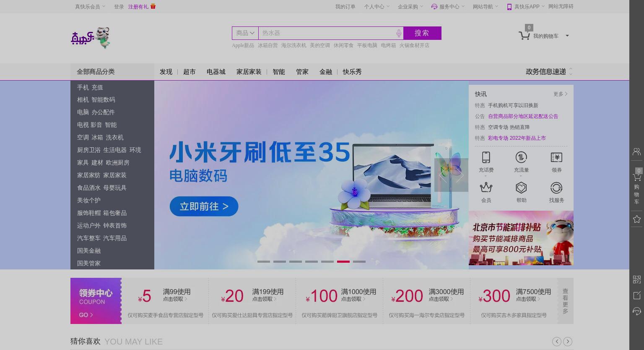Click the 领券中心 COUPON tile
The height and width of the screenshot is (350, 644).
tap(96, 301)
